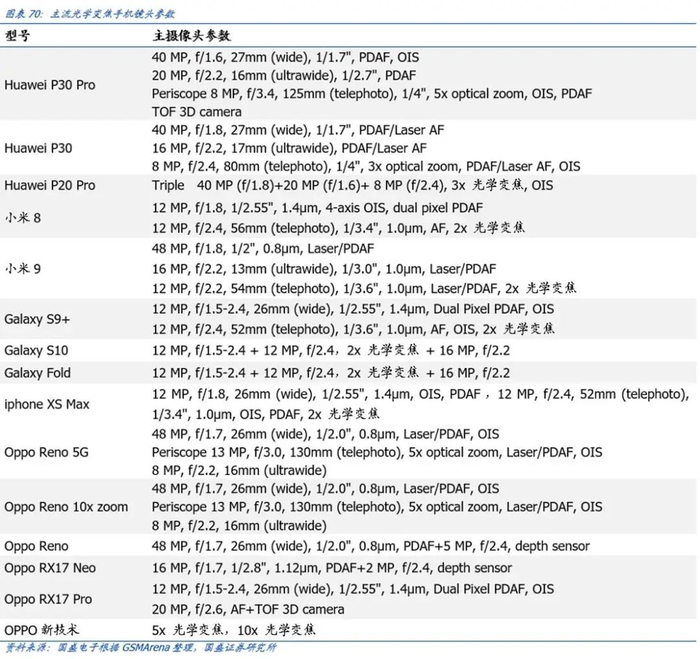Select the 'OPPO 新技术' model cell
The width and height of the screenshot is (700, 659).
click(x=42, y=630)
